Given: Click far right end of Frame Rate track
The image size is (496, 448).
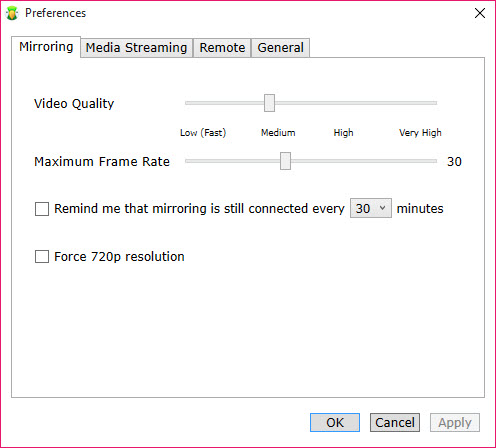Looking at the screenshot, I should (434, 161).
